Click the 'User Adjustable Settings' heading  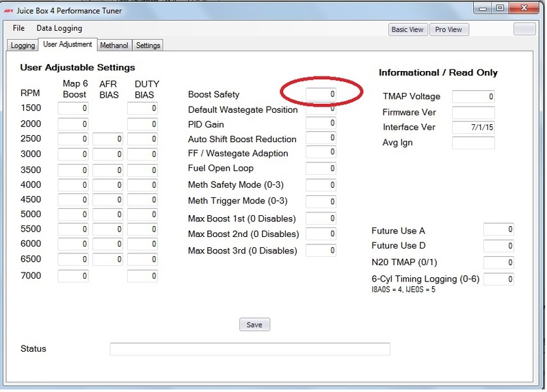point(77,67)
